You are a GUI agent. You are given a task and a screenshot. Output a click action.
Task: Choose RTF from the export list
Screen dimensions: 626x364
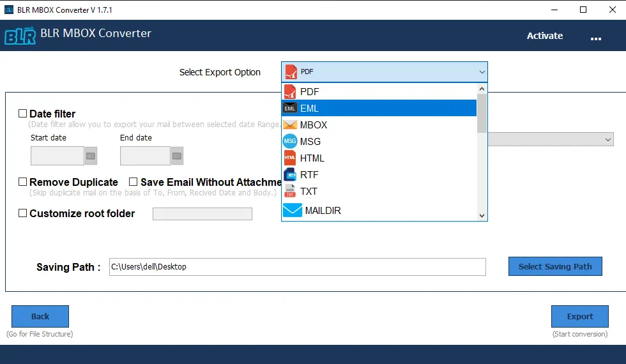point(379,175)
